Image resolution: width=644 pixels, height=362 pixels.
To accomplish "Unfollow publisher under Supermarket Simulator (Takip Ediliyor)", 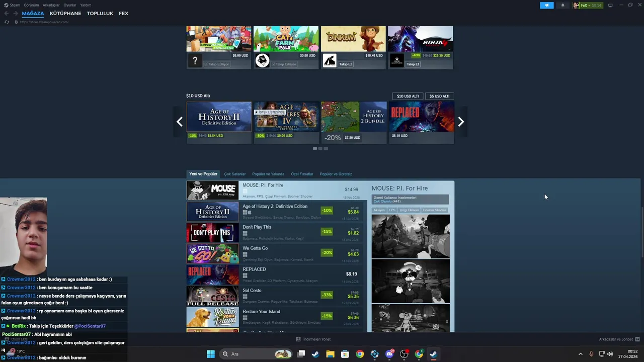I will click(217, 64).
